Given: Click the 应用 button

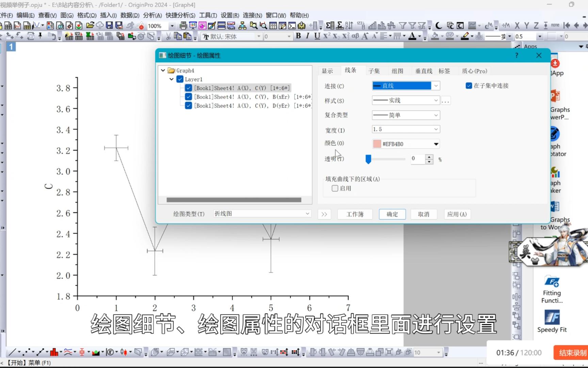Looking at the screenshot, I should 457,214.
